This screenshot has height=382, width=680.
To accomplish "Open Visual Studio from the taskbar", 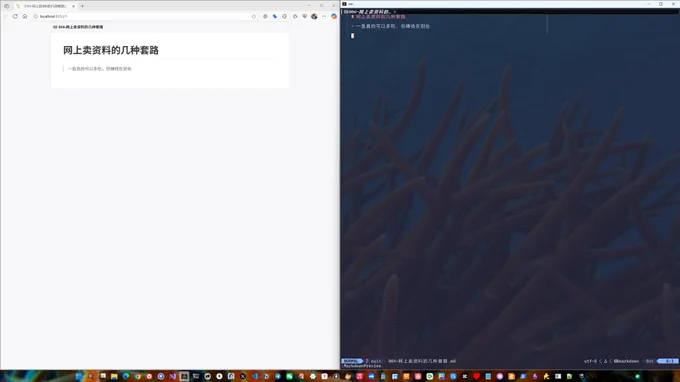I will [173, 376].
